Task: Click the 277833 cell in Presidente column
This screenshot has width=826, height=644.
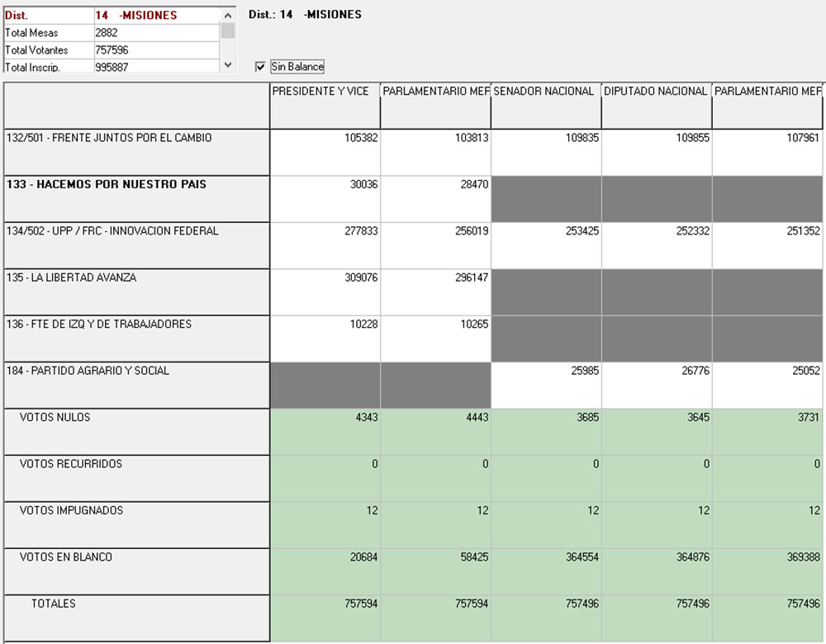Action: pyautogui.click(x=325, y=245)
